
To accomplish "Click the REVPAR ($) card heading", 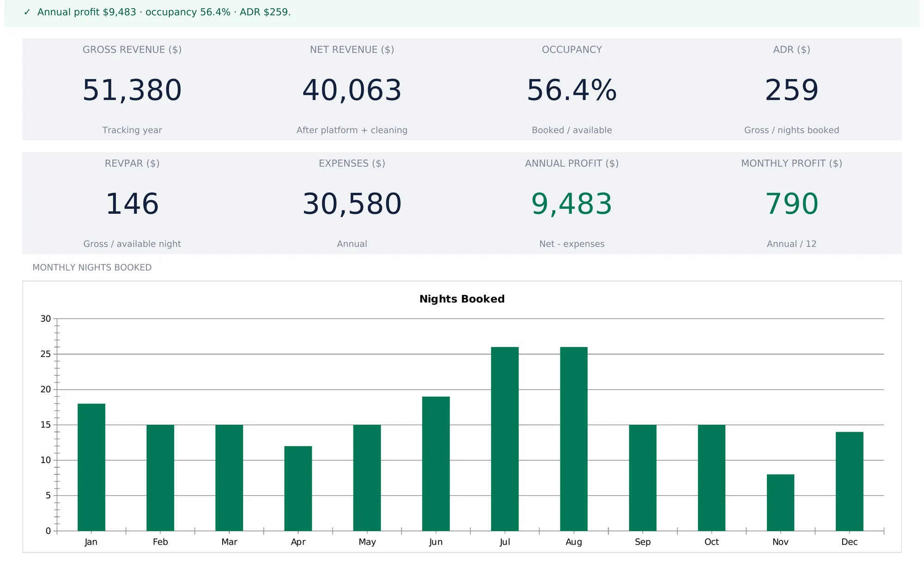I will (132, 163).
